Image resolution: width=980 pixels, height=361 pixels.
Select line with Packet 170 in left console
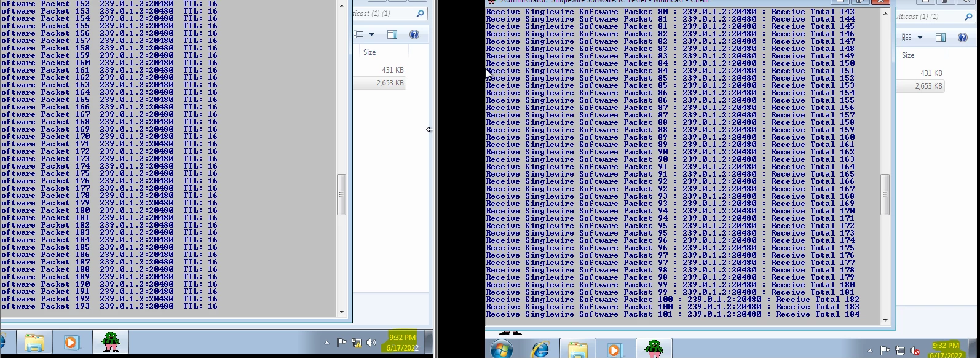pyautogui.click(x=109, y=137)
